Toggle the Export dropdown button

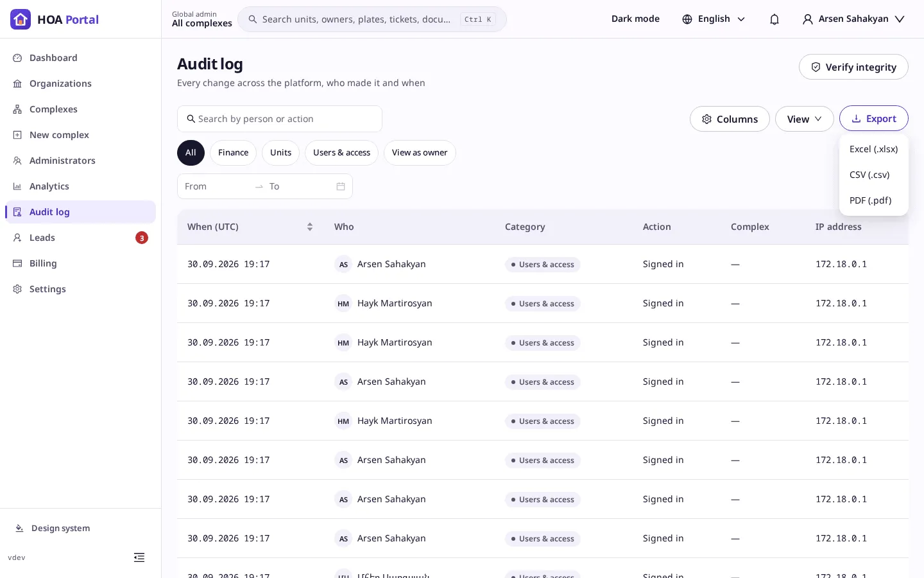point(873,119)
